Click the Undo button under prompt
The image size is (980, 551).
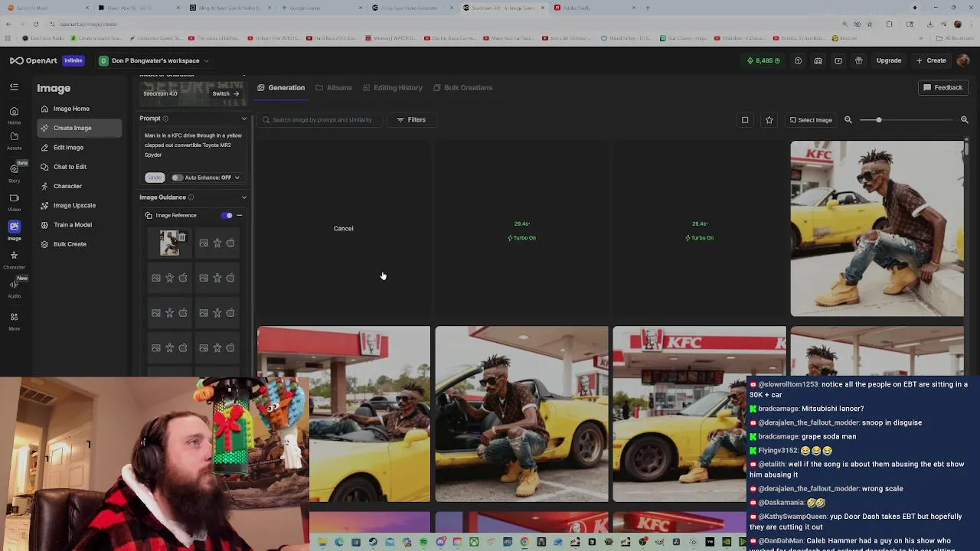(155, 178)
